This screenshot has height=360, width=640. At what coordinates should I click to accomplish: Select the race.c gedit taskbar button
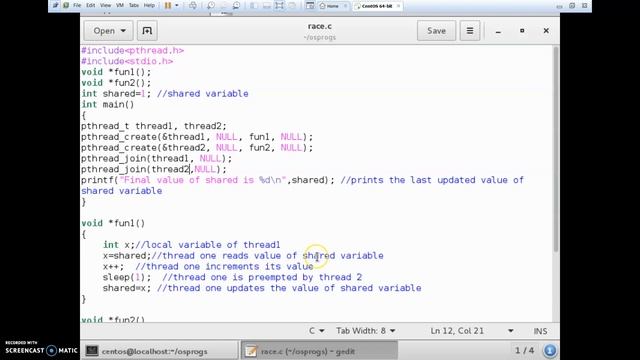click(319, 351)
